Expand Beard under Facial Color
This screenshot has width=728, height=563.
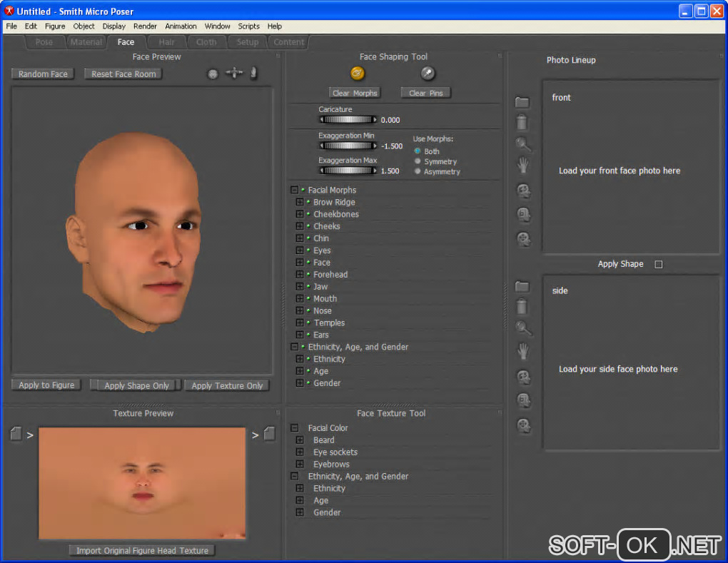click(x=300, y=440)
